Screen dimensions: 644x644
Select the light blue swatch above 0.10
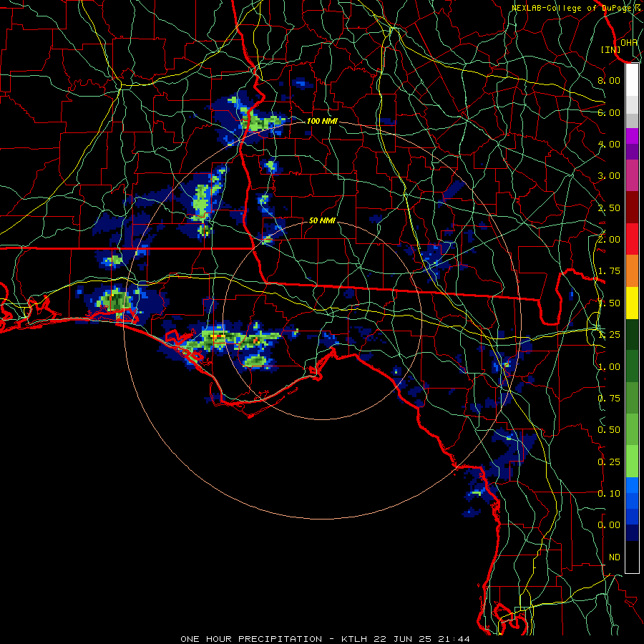pyautogui.click(x=632, y=485)
